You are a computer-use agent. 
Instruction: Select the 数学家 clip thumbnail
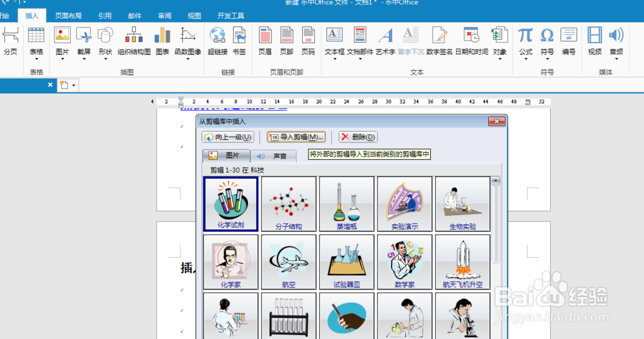404,262
